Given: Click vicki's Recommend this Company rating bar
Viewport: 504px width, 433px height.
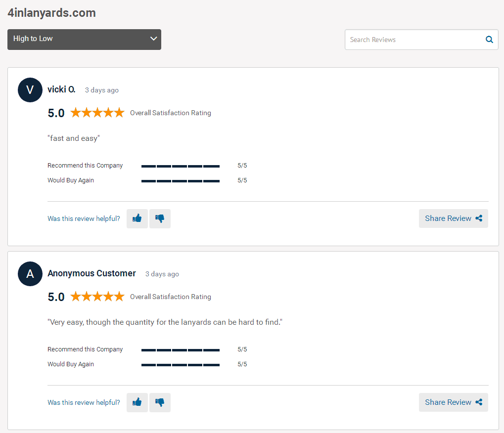Looking at the screenshot, I should 181,166.
